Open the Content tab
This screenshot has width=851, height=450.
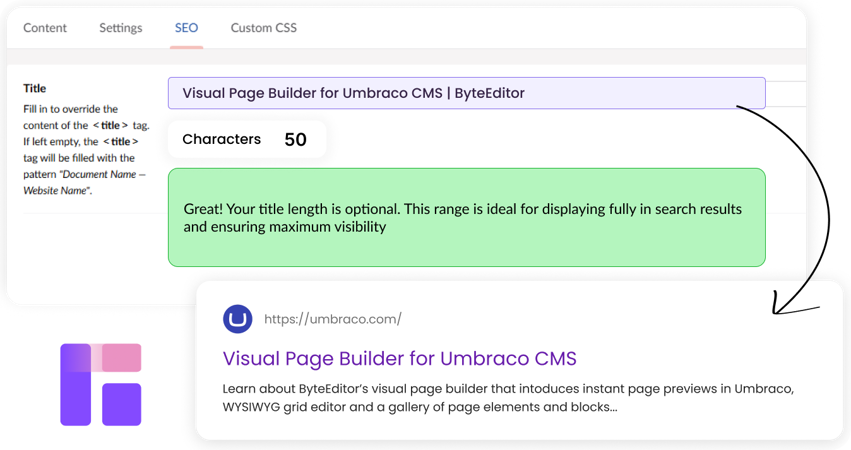tap(45, 28)
